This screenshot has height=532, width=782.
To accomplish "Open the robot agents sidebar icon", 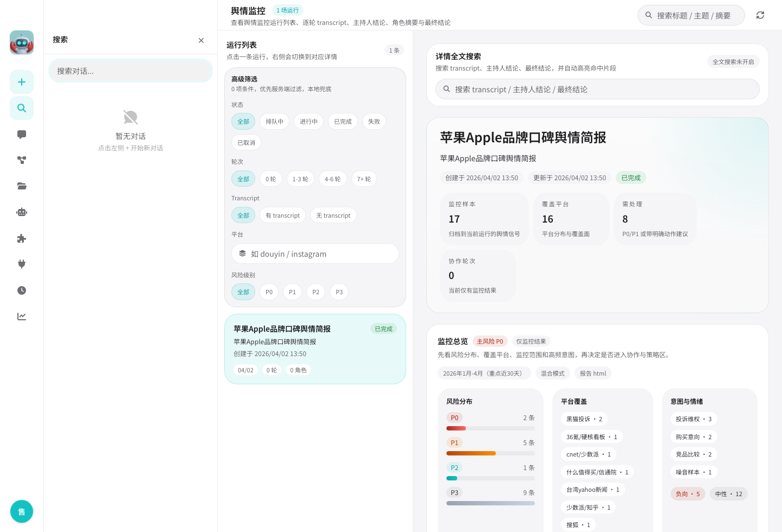I will 22,212.
